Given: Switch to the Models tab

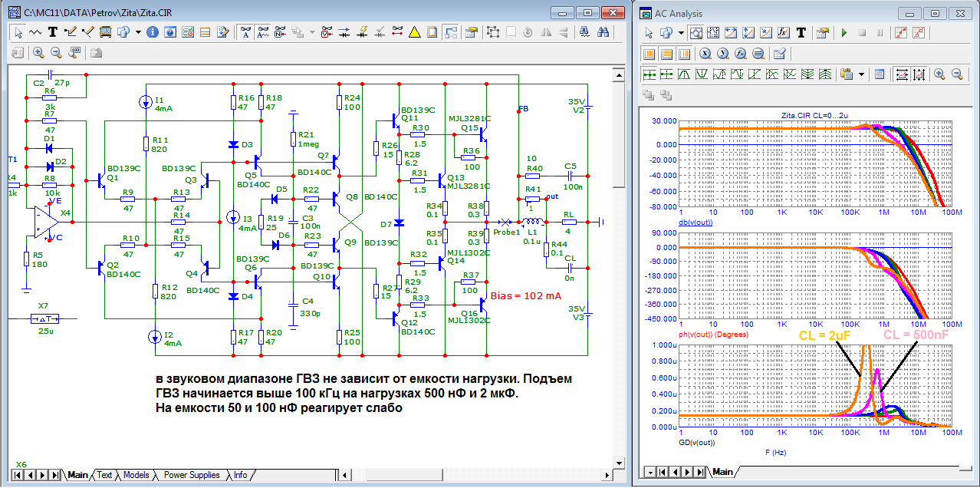Looking at the screenshot, I should (x=136, y=476).
